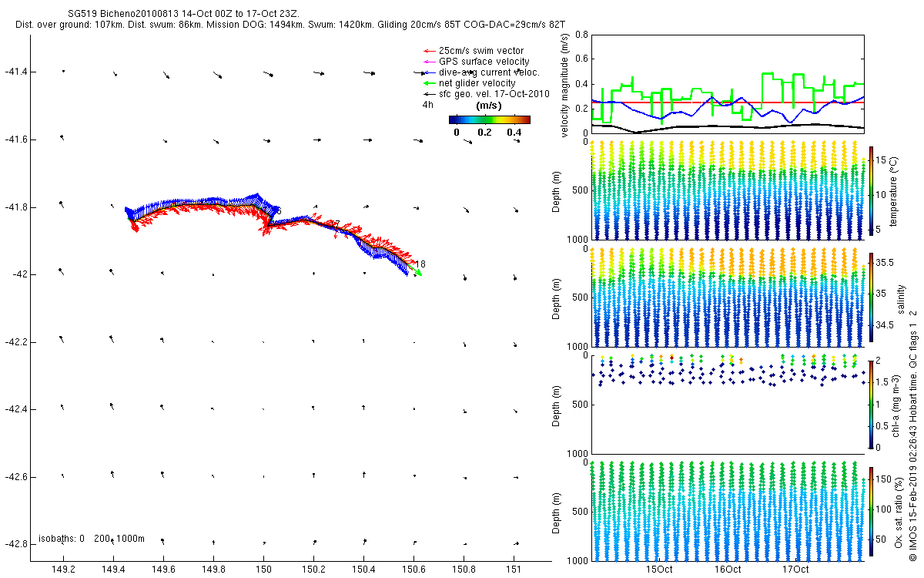
Task: Click the green net glider velocity arrow
Action: tap(429, 83)
